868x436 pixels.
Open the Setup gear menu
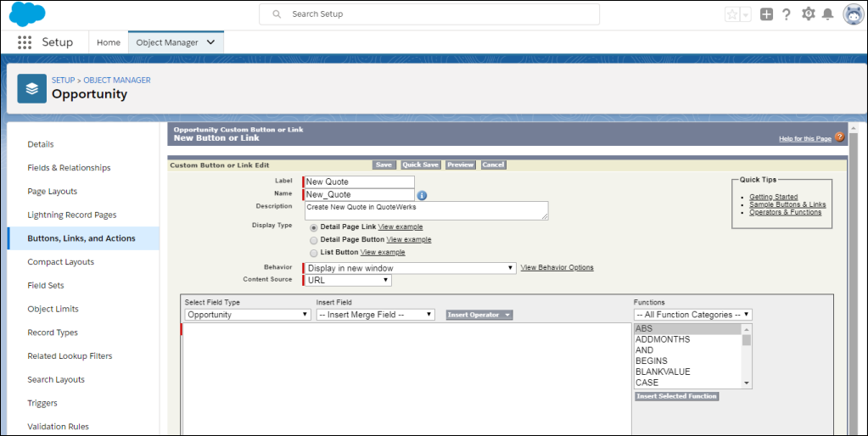(x=808, y=14)
